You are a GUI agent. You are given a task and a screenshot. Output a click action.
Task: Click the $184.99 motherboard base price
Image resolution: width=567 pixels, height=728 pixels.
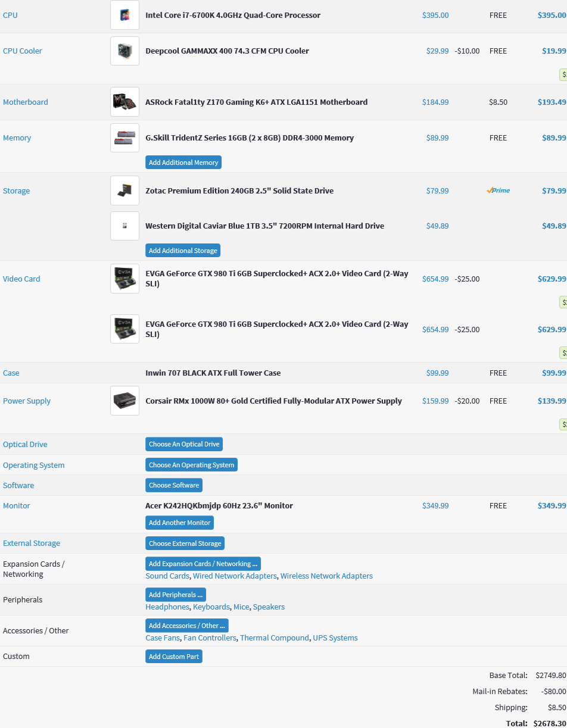point(435,102)
